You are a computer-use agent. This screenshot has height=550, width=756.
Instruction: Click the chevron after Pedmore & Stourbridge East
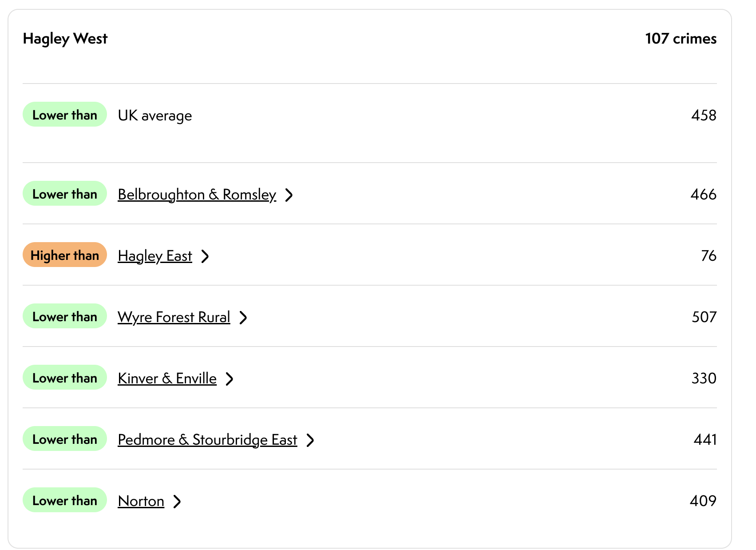point(310,440)
